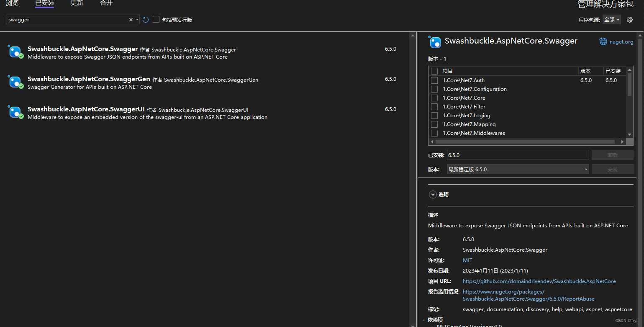Check the 1.Core\Net7.Auth project checkbox
The width and height of the screenshot is (644, 327).
click(434, 80)
